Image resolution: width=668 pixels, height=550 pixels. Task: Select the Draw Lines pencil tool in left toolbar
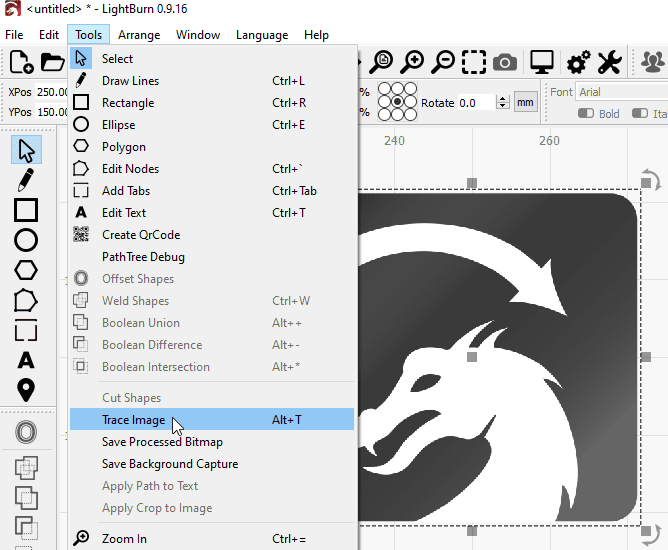click(26, 180)
